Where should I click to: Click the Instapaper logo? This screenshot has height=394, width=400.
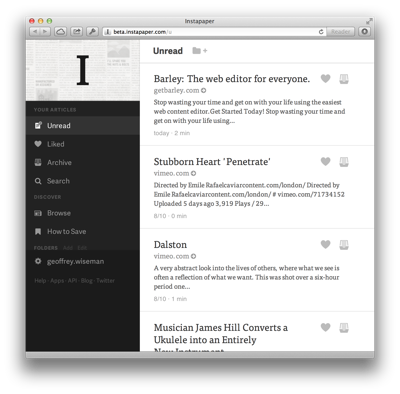[83, 70]
